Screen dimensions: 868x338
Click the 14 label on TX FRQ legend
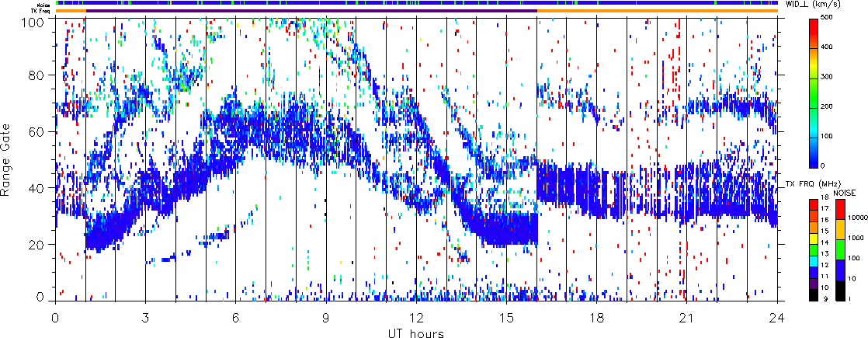click(825, 242)
